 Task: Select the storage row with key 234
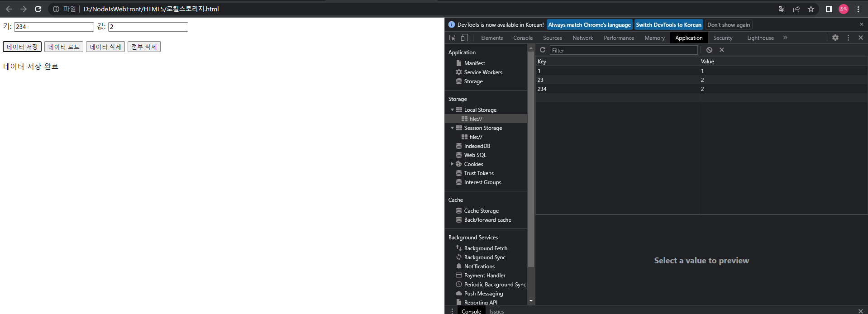click(x=701, y=89)
